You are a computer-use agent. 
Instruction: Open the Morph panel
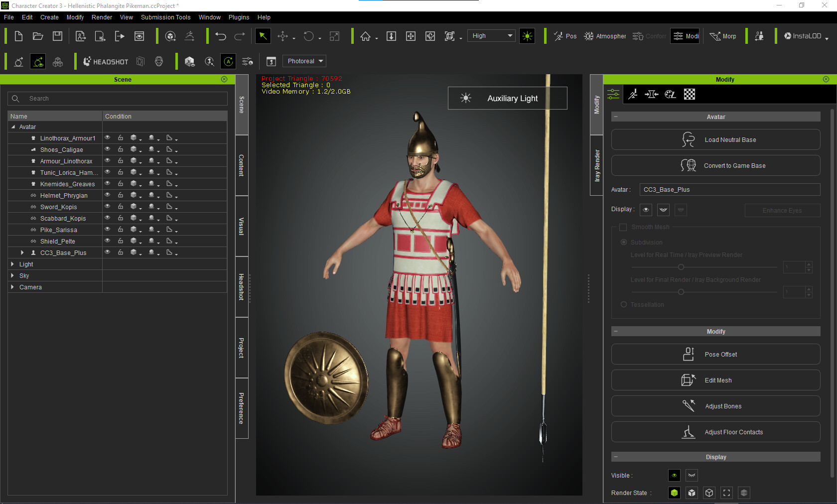click(x=723, y=36)
